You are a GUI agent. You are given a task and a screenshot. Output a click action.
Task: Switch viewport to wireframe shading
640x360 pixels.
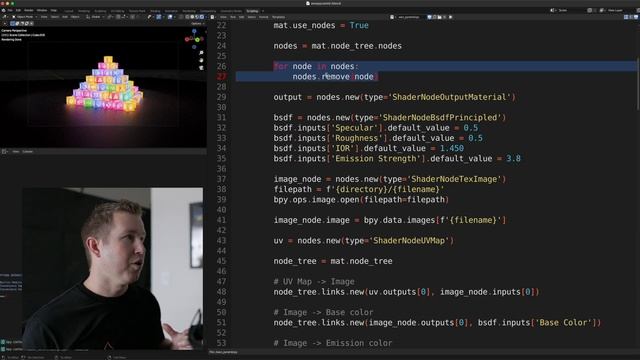coord(187,17)
